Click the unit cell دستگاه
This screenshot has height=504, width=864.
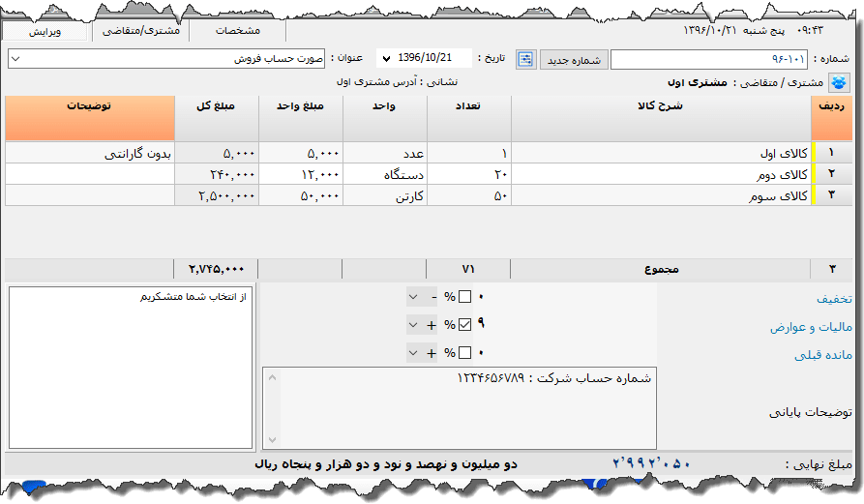point(385,174)
